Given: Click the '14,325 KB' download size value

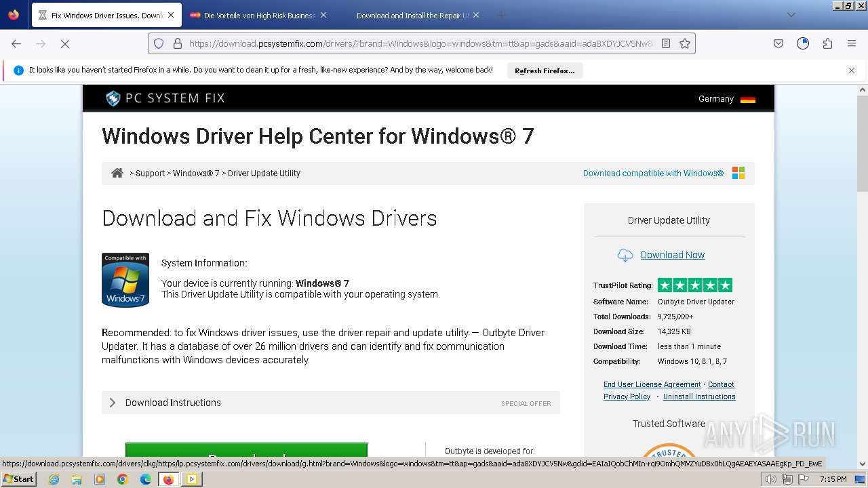Looking at the screenshot, I should 674,331.
